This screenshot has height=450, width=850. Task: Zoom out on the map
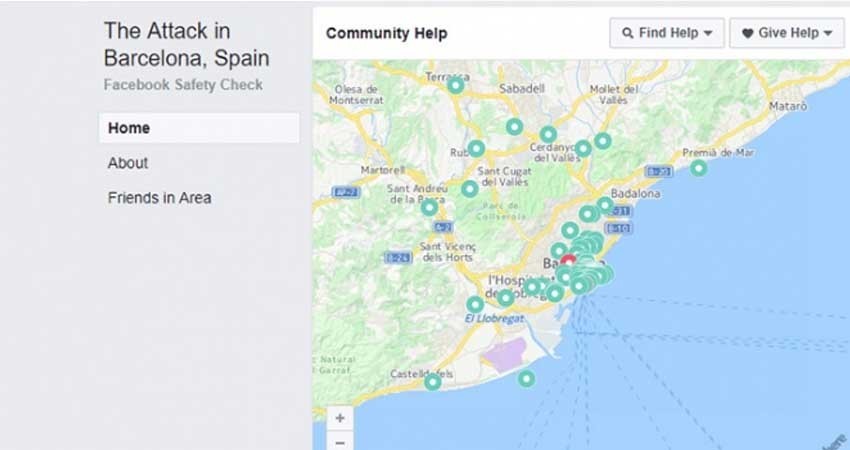(x=340, y=442)
